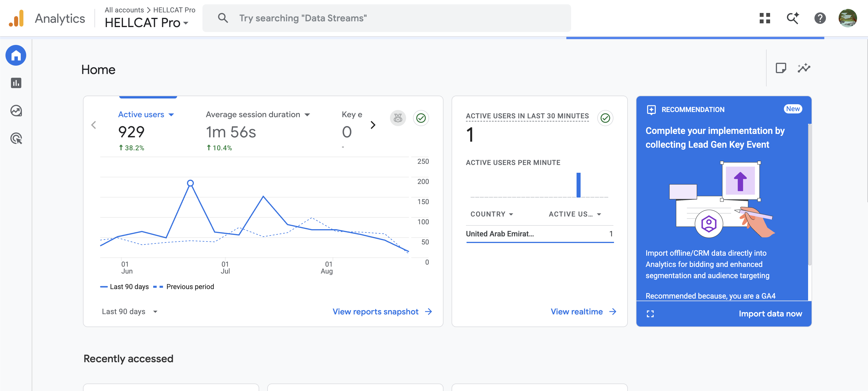Open the Reports bar-chart icon
This screenshot has width=868, height=391.
16,83
